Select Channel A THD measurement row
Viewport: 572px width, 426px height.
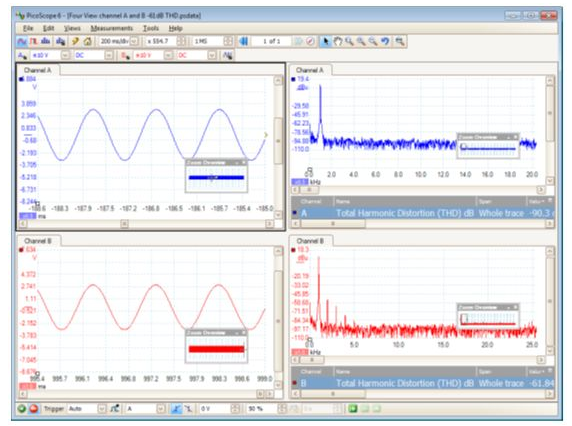(423, 213)
